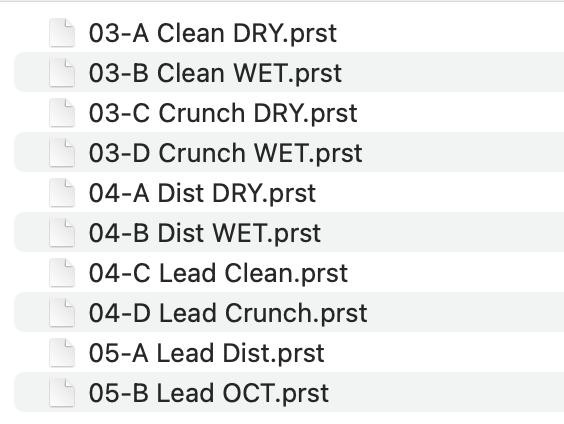The width and height of the screenshot is (564, 424).
Task: Select the file icon of 04-A Dist DRY.prst
Action: click(x=62, y=193)
